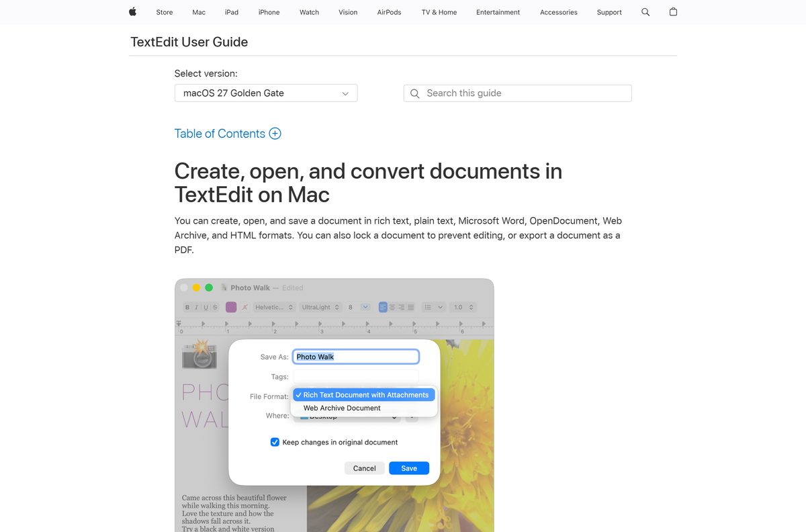This screenshot has width=806, height=532.
Task: Click the "Select version:" label
Action: (206, 74)
